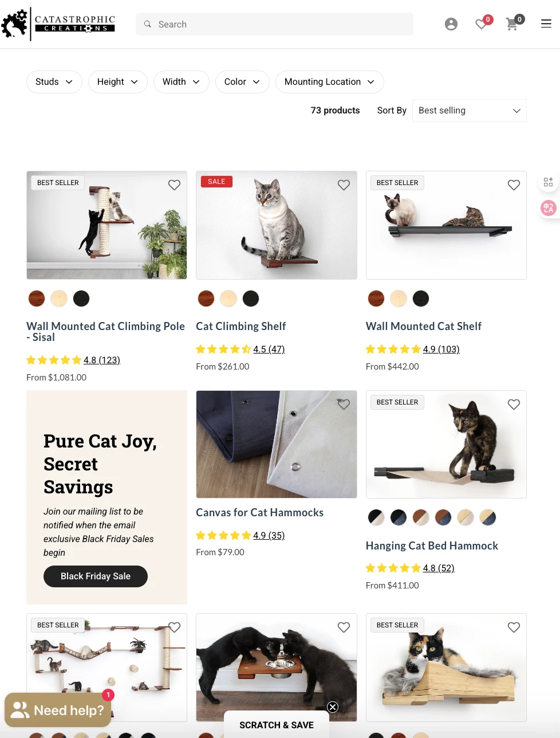Expand the Studs filter dropdown
Image resolution: width=560 pixels, height=738 pixels.
point(54,82)
